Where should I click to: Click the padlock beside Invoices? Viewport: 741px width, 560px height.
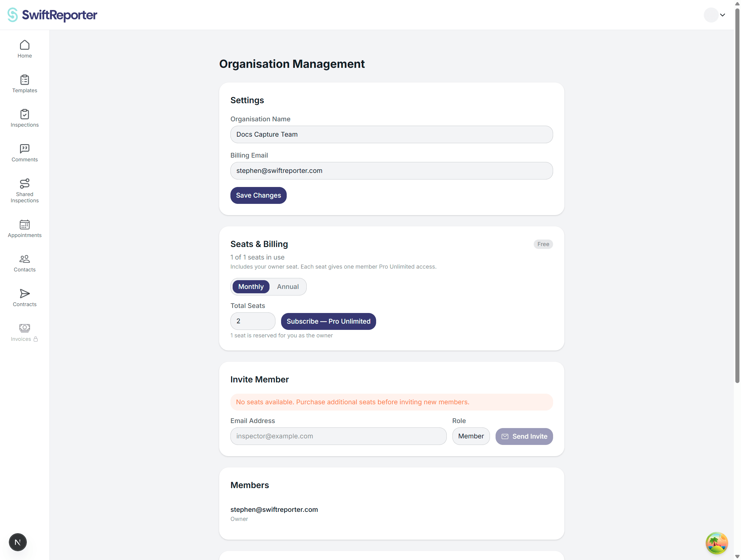tap(36, 339)
